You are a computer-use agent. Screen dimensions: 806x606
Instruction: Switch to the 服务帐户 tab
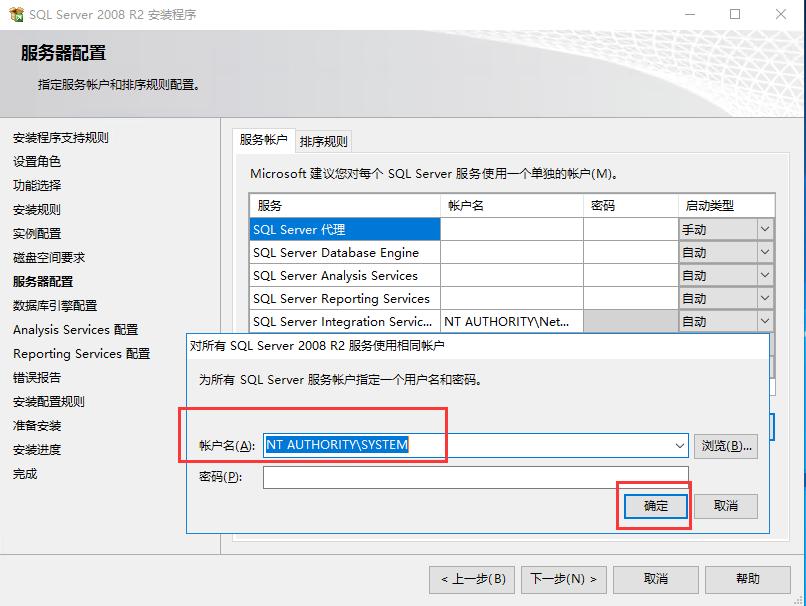[x=262, y=140]
